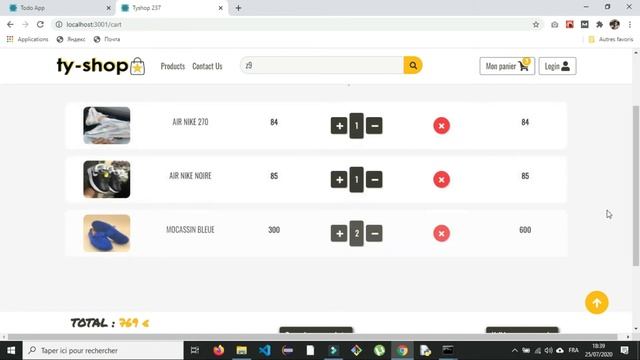Click the Login button
640x360 pixels.
pyautogui.click(x=557, y=66)
